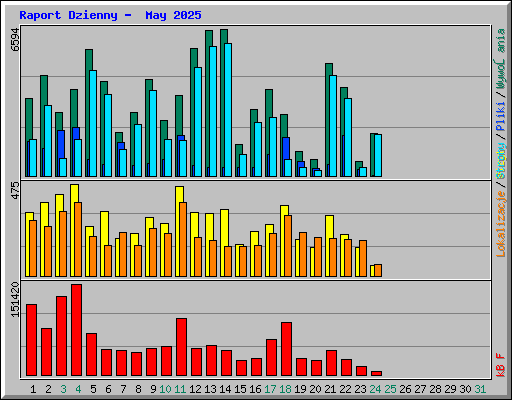Click green day label 24

(375, 389)
